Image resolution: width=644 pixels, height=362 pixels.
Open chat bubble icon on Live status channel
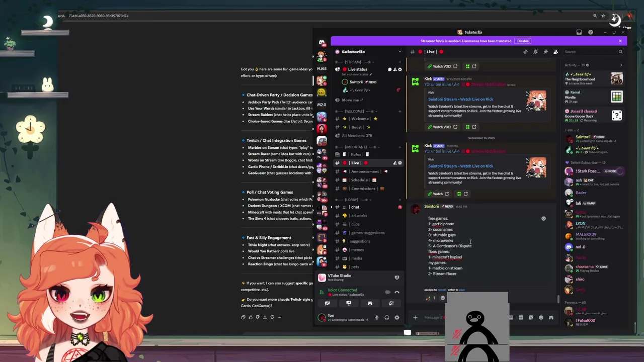coord(389,69)
